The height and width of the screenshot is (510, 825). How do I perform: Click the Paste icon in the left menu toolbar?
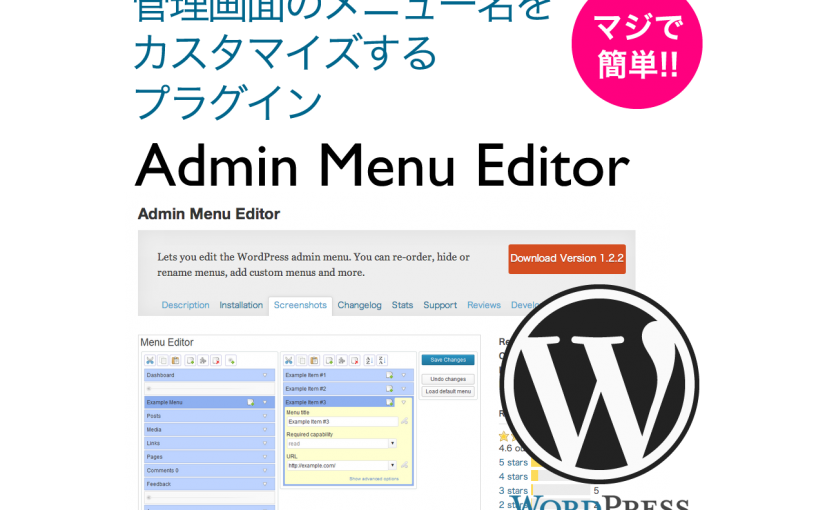coord(176,361)
